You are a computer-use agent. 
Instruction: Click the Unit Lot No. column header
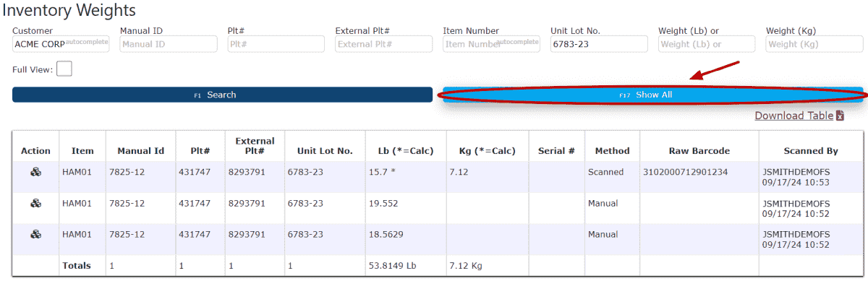coord(325,151)
